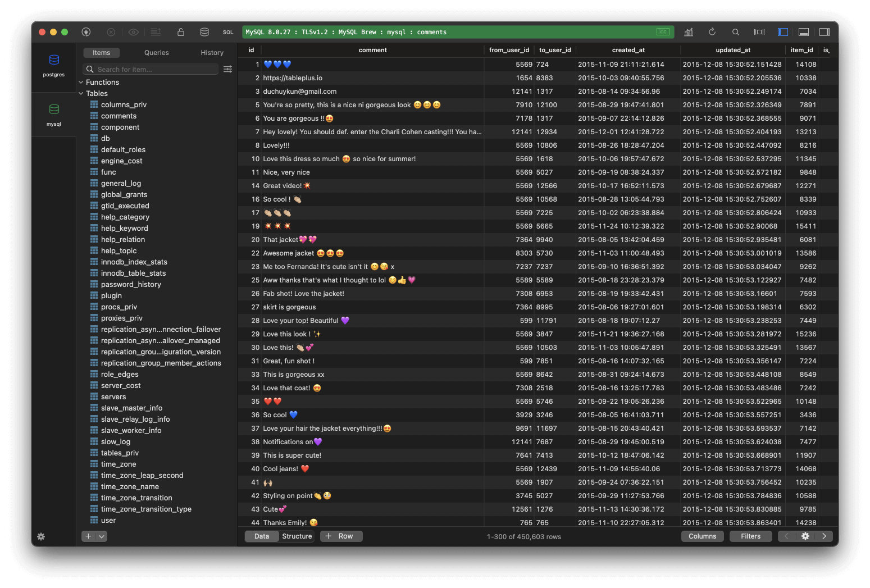This screenshot has height=588, width=870.
Task: Toggle the left sidebar panel visibility
Action: [783, 32]
